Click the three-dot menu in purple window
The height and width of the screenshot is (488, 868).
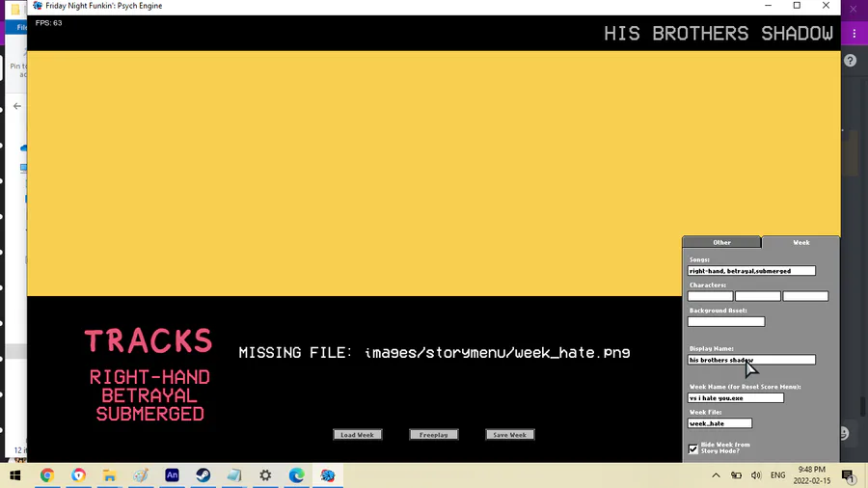coord(854,34)
